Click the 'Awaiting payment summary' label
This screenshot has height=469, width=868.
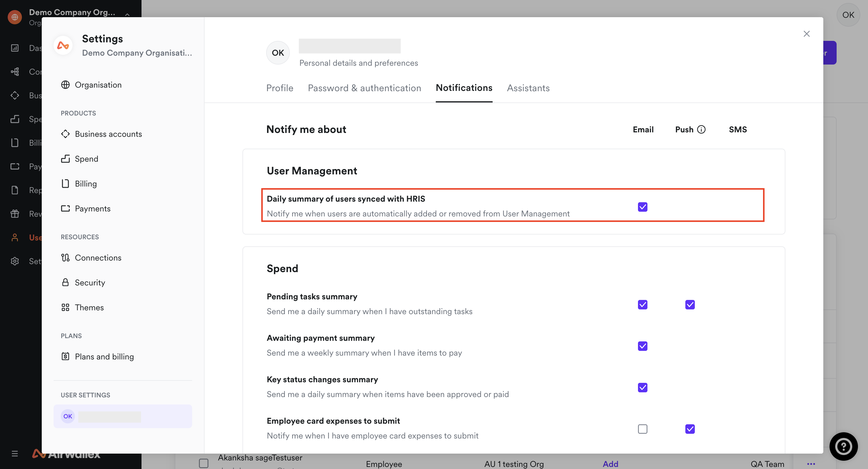pos(320,338)
